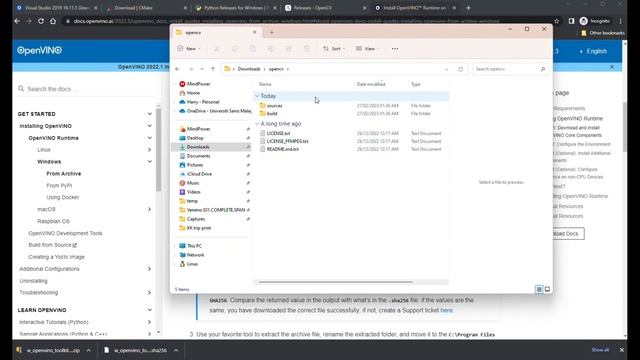The image size is (640, 360).
Task: Click the Delete trash icon in File Explorer
Action: click(307, 49)
